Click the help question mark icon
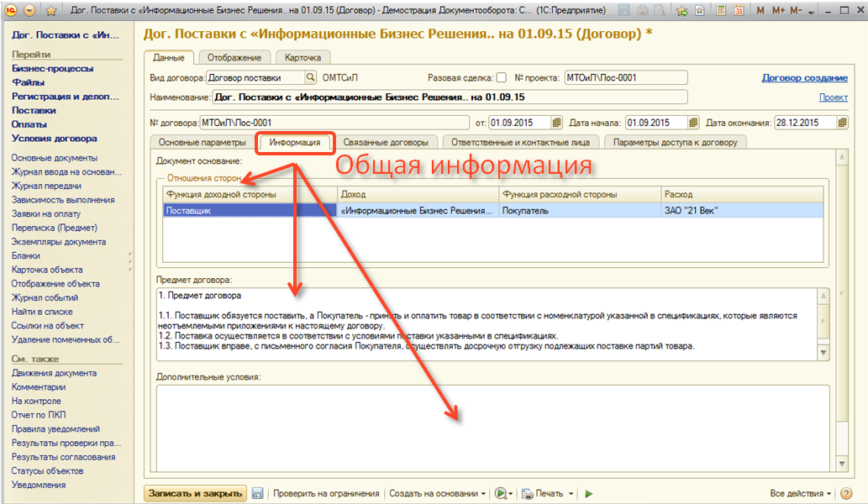Screen dimensions: 868x504 coord(848,494)
